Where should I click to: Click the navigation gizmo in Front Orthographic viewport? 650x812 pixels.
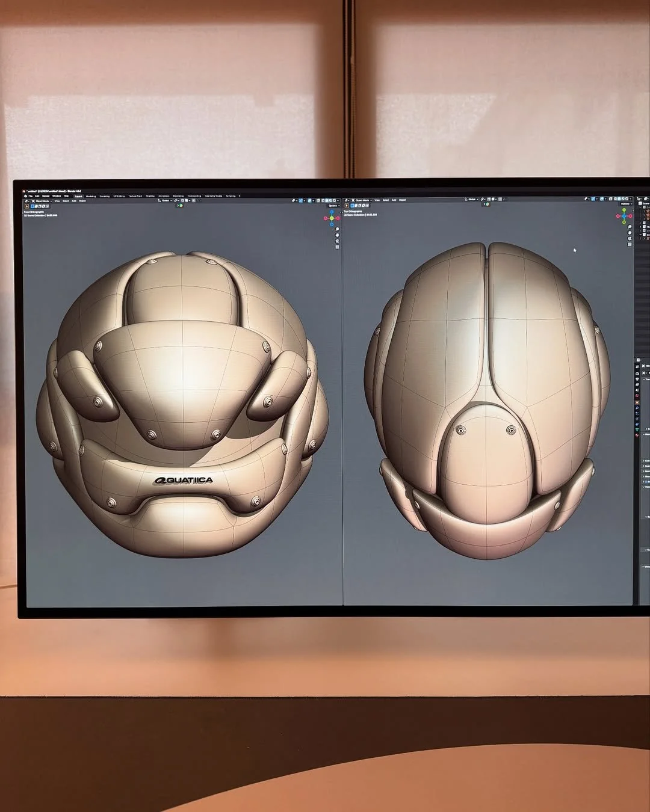332,218
